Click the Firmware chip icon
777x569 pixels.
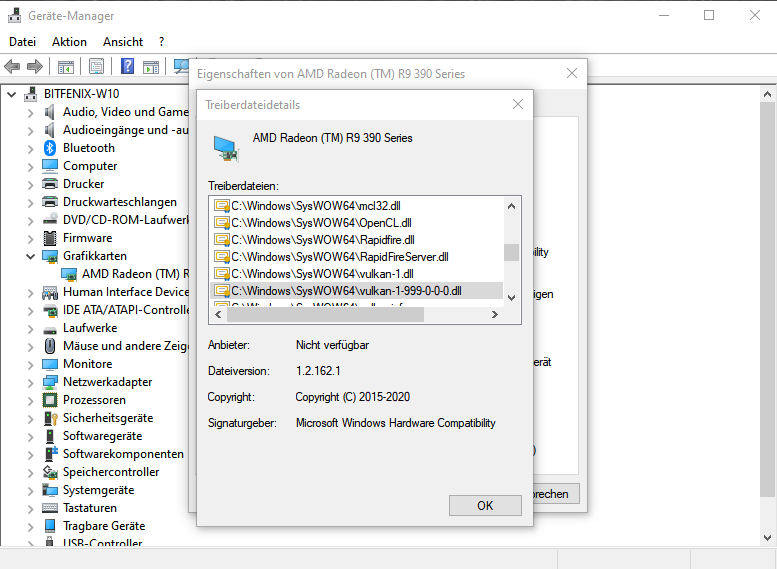pos(50,238)
